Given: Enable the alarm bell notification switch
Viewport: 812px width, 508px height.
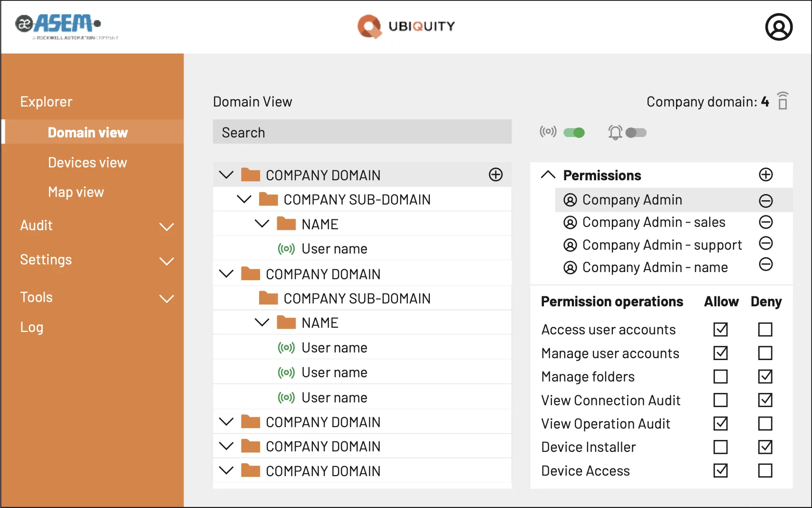Looking at the screenshot, I should click(x=636, y=133).
